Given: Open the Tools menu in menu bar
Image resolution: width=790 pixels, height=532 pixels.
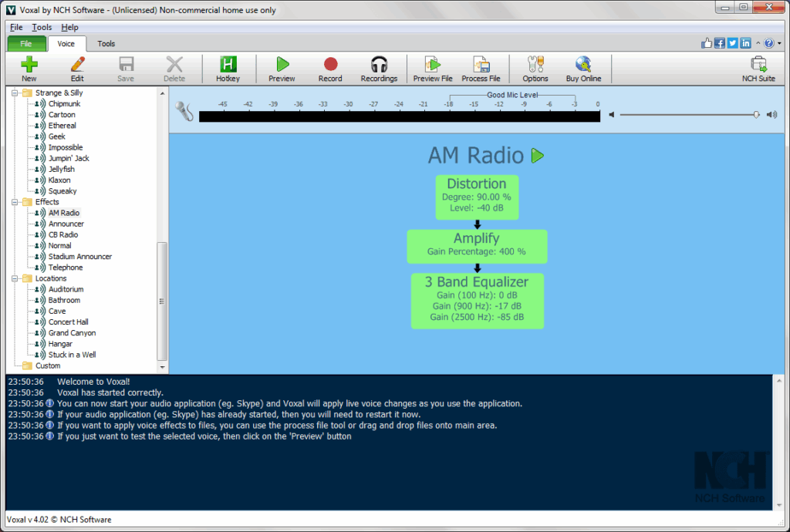Looking at the screenshot, I should 42,27.
